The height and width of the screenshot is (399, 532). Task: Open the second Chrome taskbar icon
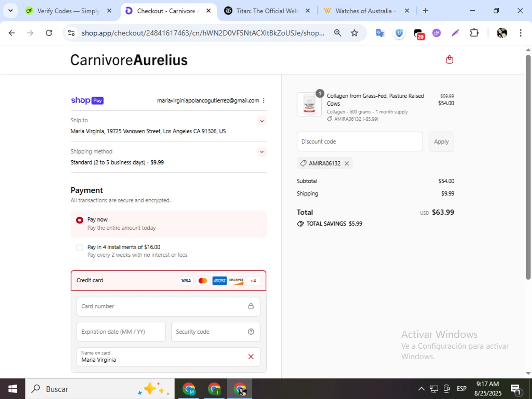214,389
